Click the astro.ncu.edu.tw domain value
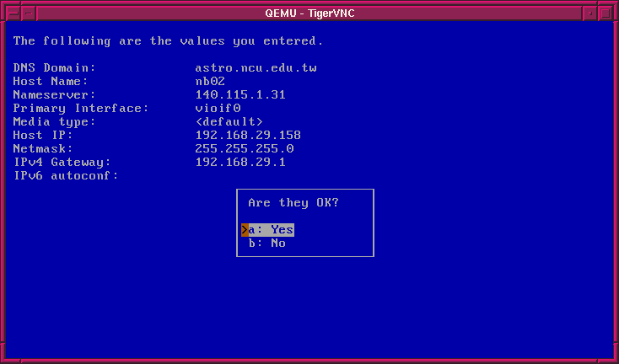Screen dimensions: 619x364 256,67
